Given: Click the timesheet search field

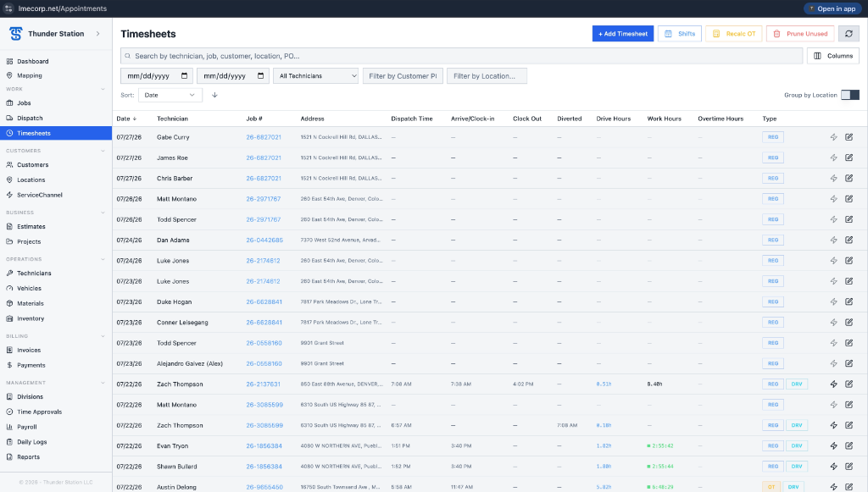Looking at the screenshot, I should 462,56.
